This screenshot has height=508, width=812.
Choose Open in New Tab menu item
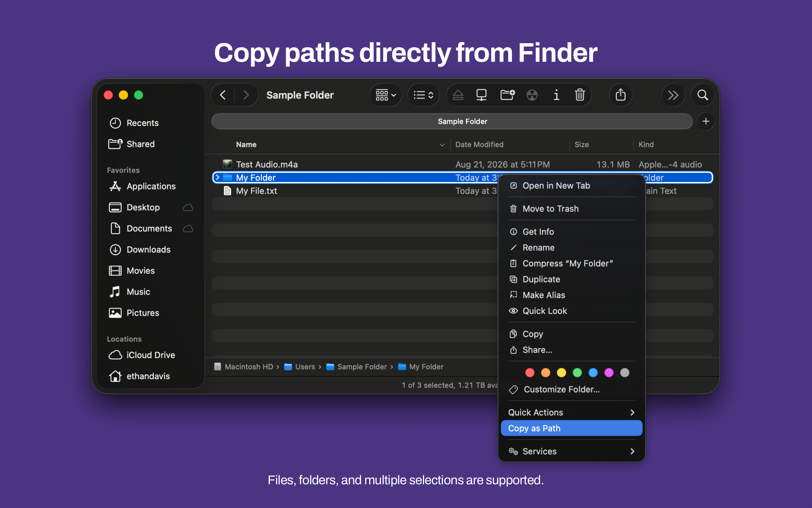tap(572, 185)
